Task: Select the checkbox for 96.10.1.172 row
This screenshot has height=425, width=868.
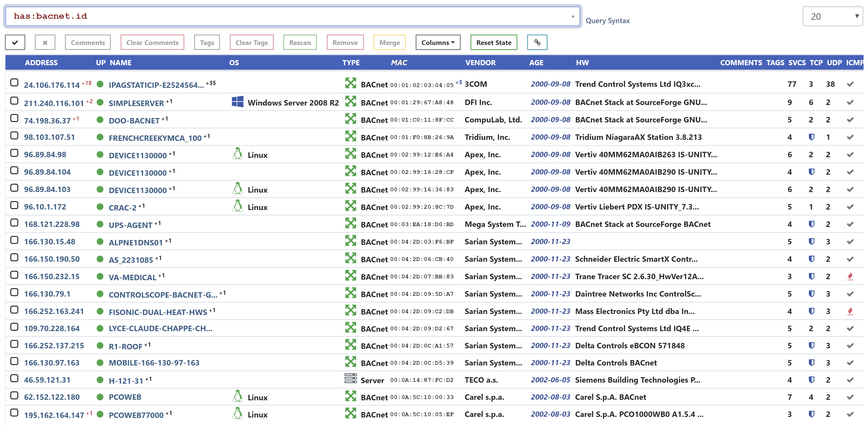Action: 14,205
